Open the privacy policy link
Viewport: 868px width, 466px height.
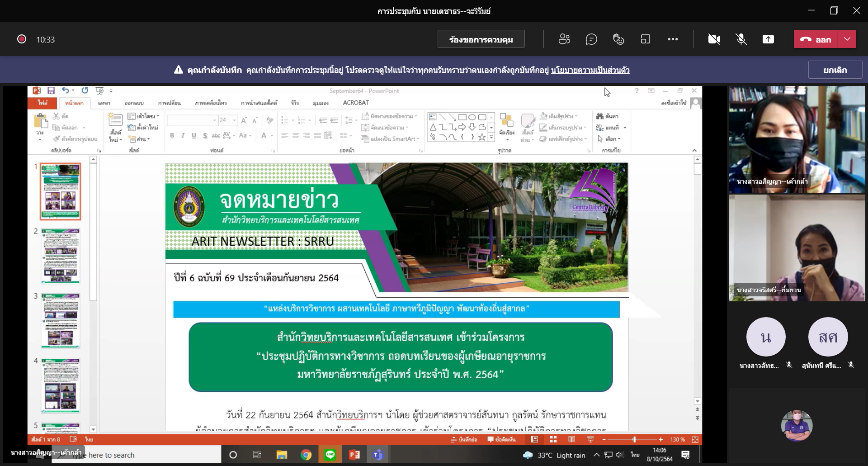point(590,70)
